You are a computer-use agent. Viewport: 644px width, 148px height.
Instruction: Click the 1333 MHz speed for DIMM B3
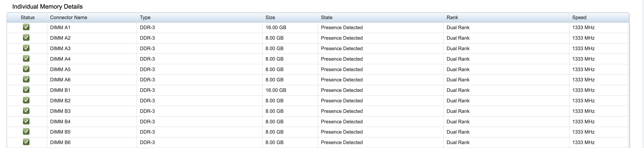click(x=583, y=111)
